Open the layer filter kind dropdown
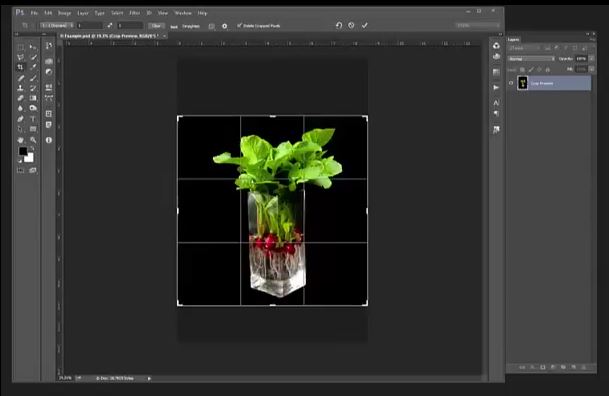 [525, 48]
